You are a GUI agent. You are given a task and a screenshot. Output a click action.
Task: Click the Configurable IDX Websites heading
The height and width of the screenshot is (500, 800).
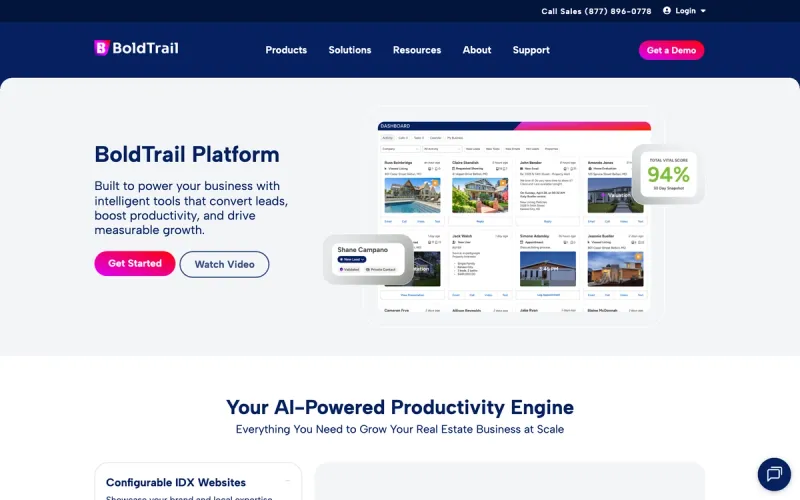(x=176, y=482)
